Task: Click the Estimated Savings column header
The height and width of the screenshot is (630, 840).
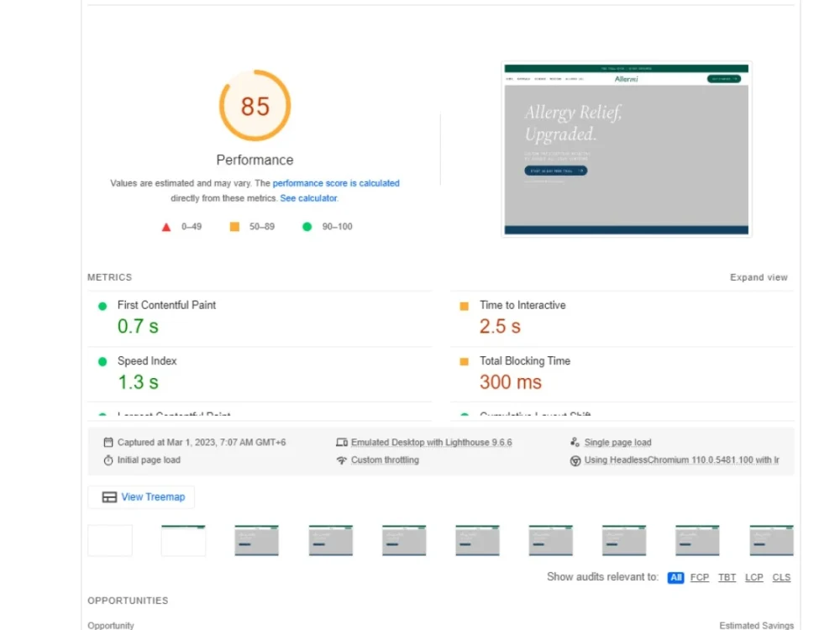Action: pos(757,625)
